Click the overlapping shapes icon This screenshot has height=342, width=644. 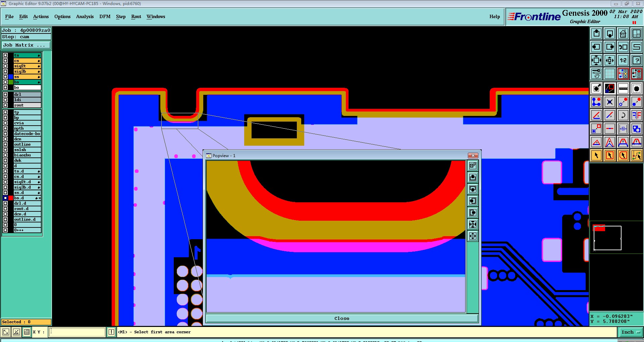[637, 129]
